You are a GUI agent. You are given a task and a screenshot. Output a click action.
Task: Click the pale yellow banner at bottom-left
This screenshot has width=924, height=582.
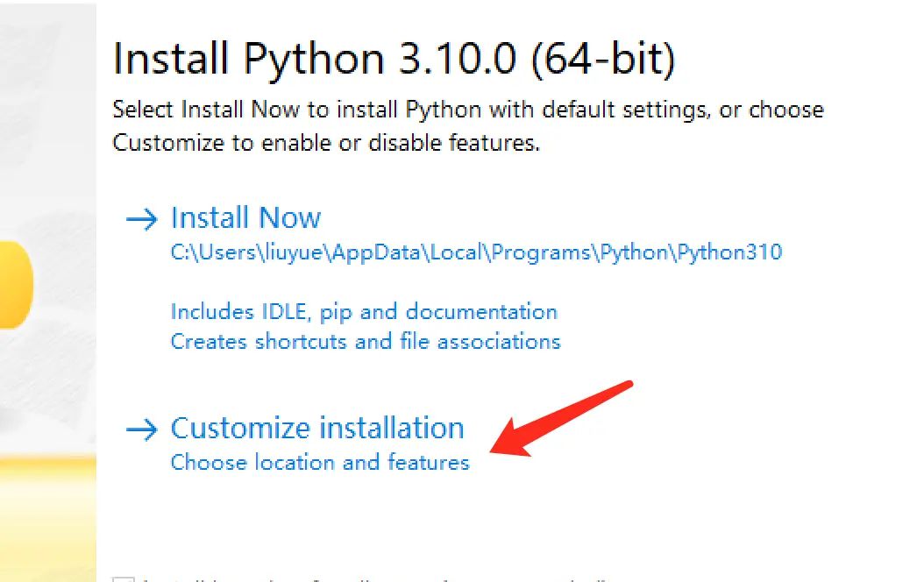coord(47,508)
